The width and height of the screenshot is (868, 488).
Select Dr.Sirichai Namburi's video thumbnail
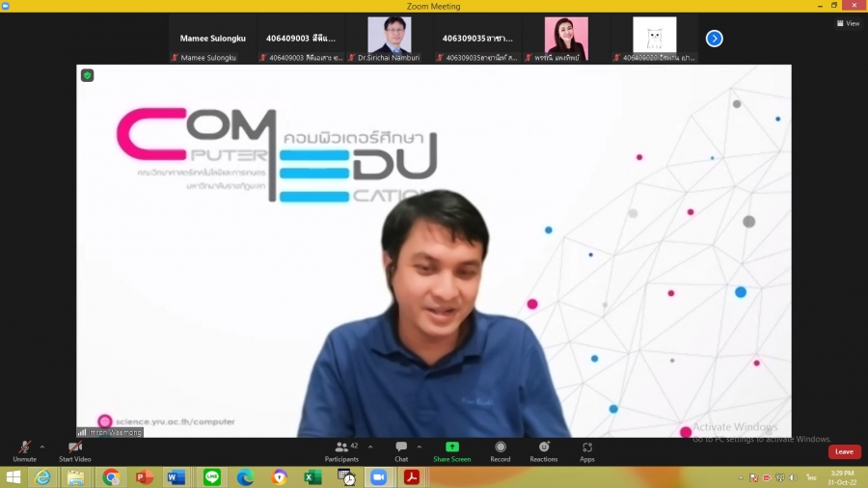(390, 39)
